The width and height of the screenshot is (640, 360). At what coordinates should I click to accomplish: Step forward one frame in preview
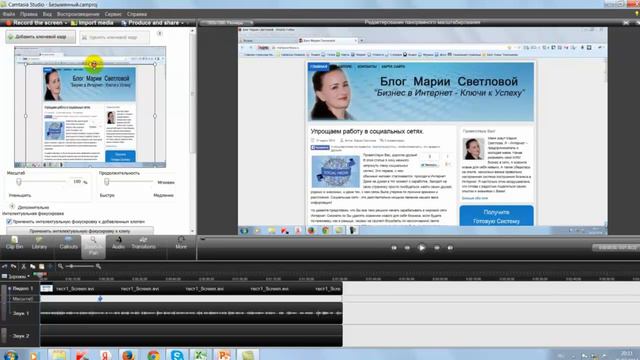(x=436, y=248)
